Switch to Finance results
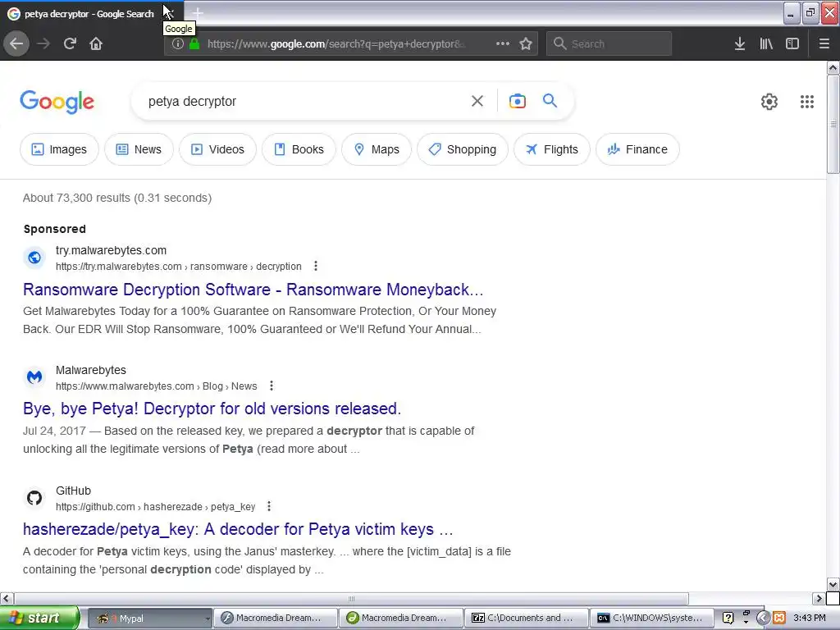 coord(637,149)
